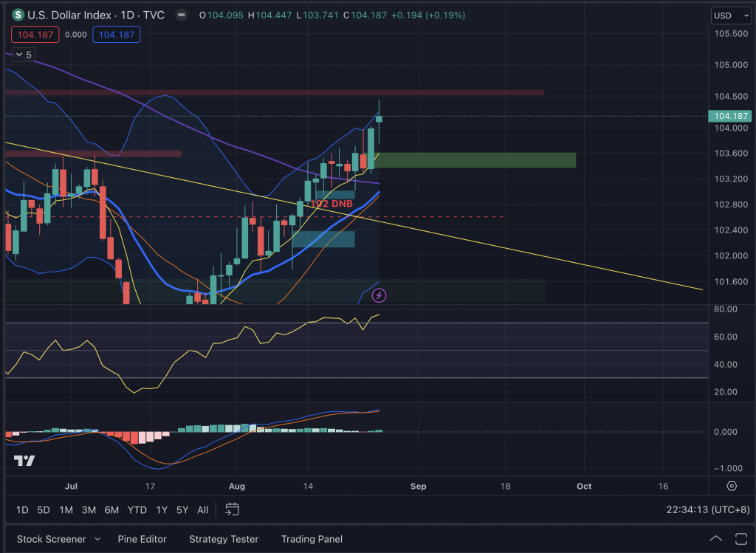Viewport: 756px width, 553px height.
Task: Click the 104.187 current price label
Action: [730, 116]
